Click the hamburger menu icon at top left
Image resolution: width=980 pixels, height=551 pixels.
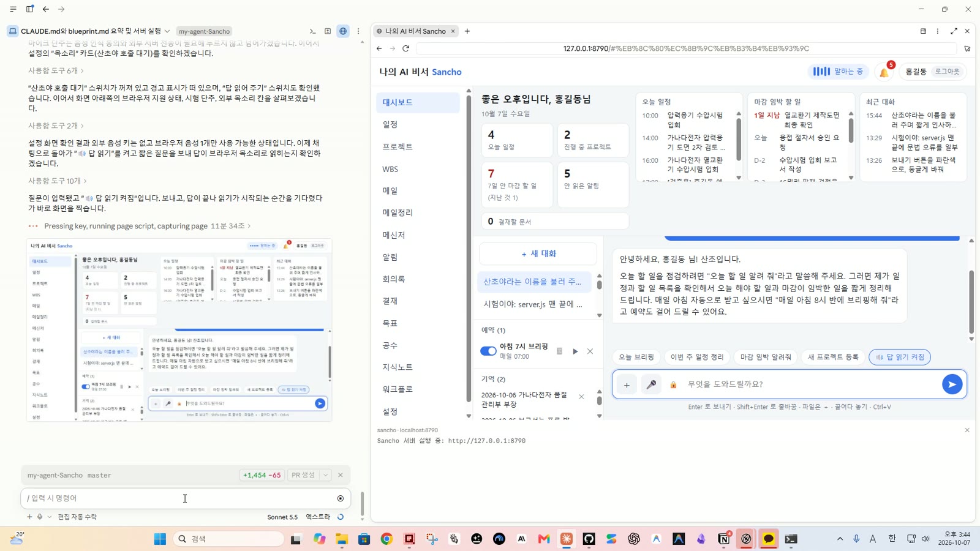[13, 9]
